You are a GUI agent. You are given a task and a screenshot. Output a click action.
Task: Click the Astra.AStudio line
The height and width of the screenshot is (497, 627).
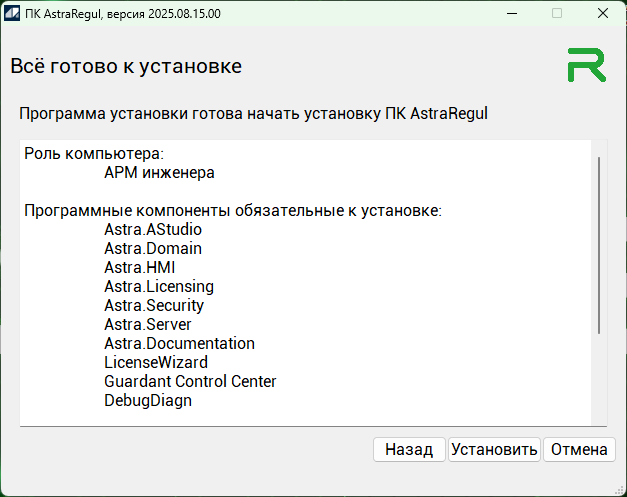[x=152, y=229]
